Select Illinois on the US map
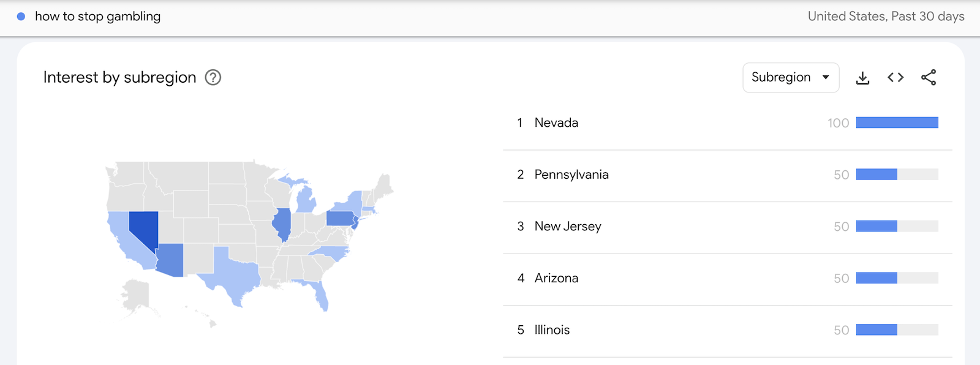 point(282,224)
